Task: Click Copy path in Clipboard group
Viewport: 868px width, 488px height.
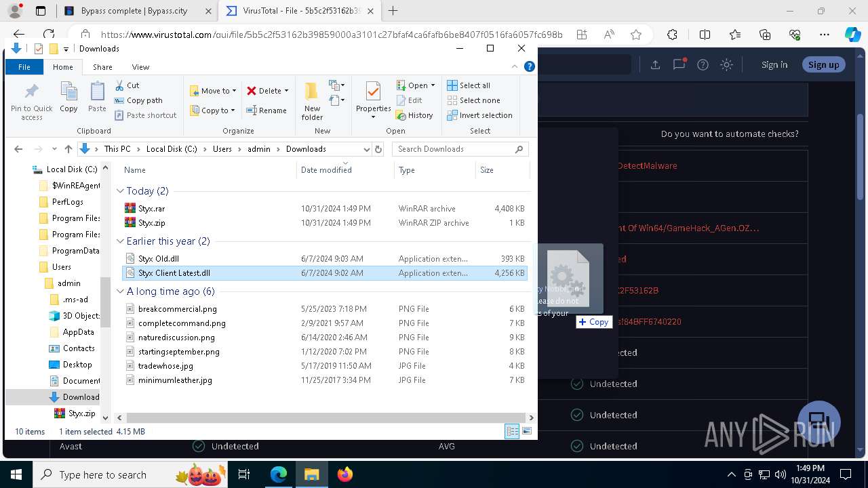Action: [139, 100]
